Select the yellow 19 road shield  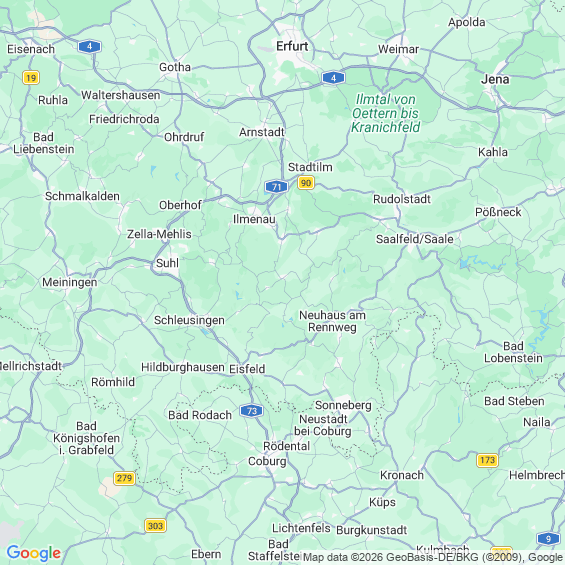pyautogui.click(x=31, y=77)
